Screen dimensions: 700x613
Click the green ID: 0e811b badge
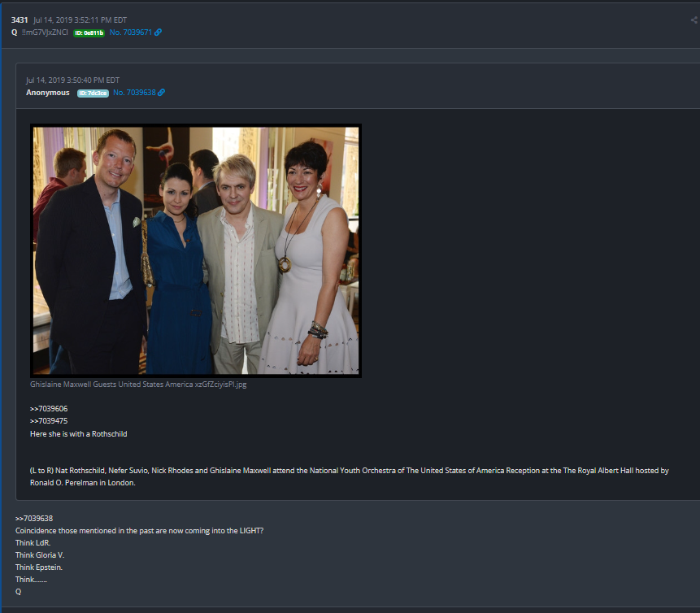[89, 33]
